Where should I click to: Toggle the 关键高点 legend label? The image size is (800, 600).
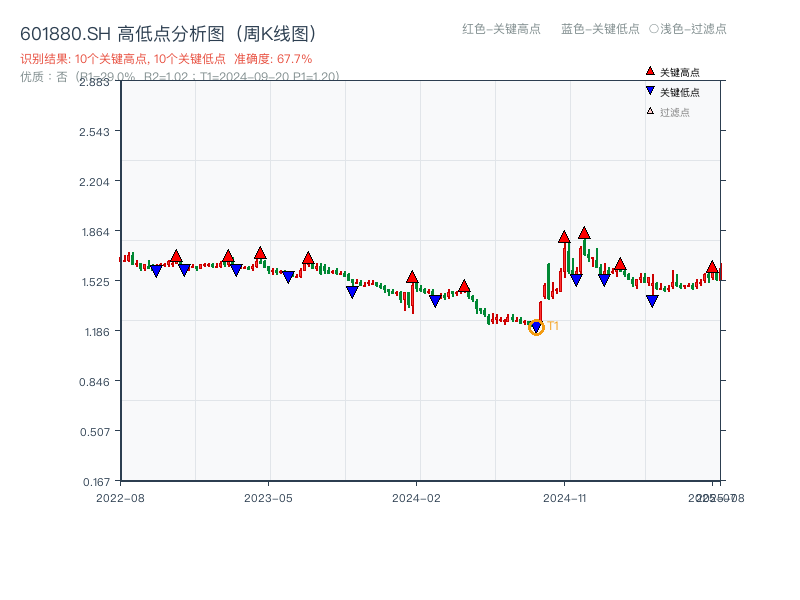(x=680, y=72)
